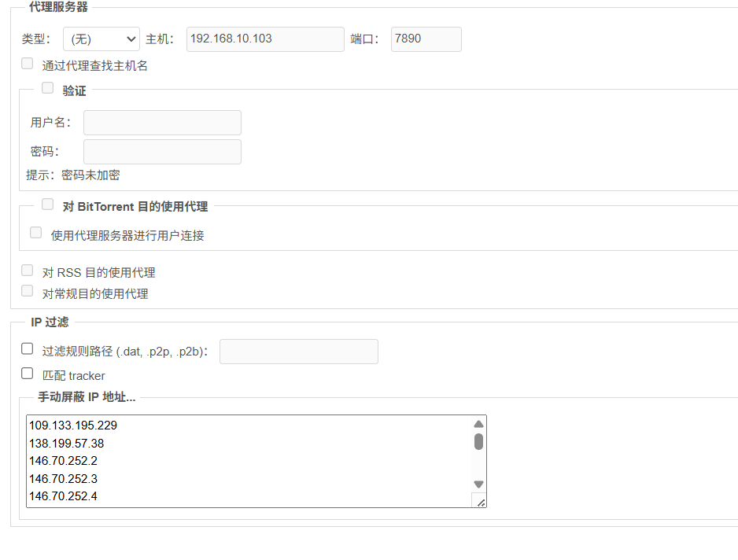
Task: Toggle 对 BitTorrent 目的使用代理 checkbox
Action: coord(48,204)
